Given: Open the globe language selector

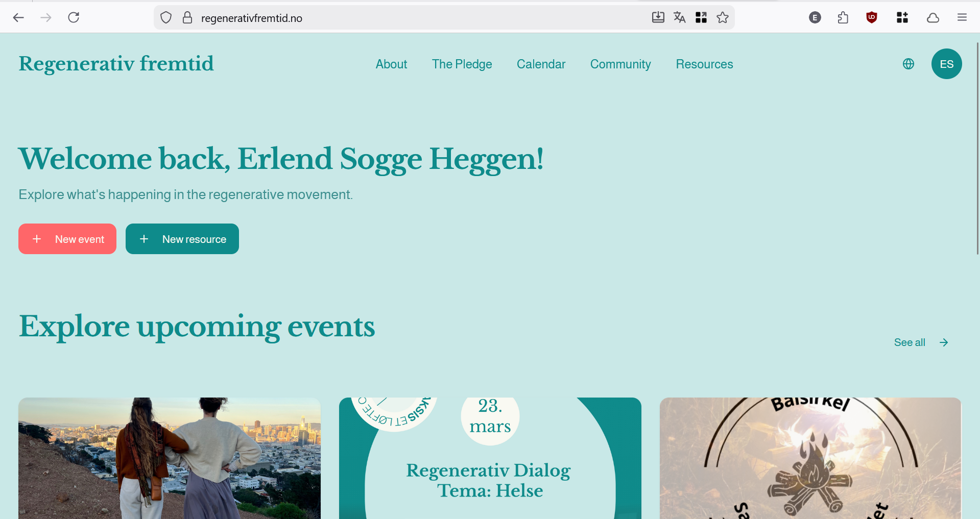Looking at the screenshot, I should [908, 64].
